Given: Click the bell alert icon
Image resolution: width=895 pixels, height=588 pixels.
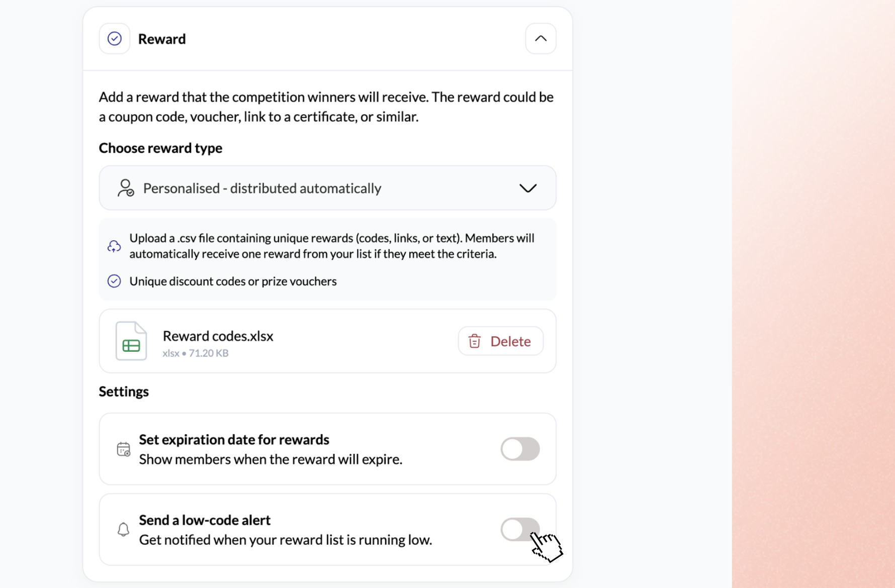Looking at the screenshot, I should click(123, 529).
